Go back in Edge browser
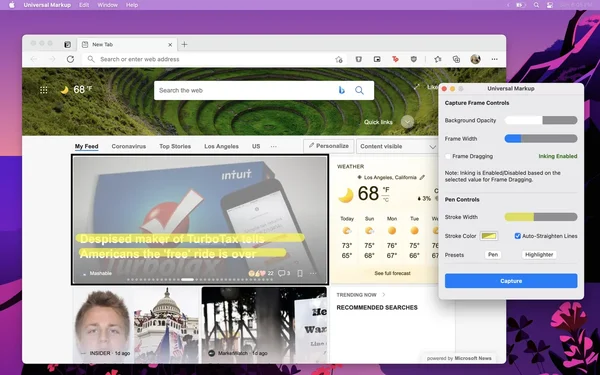 point(34,59)
